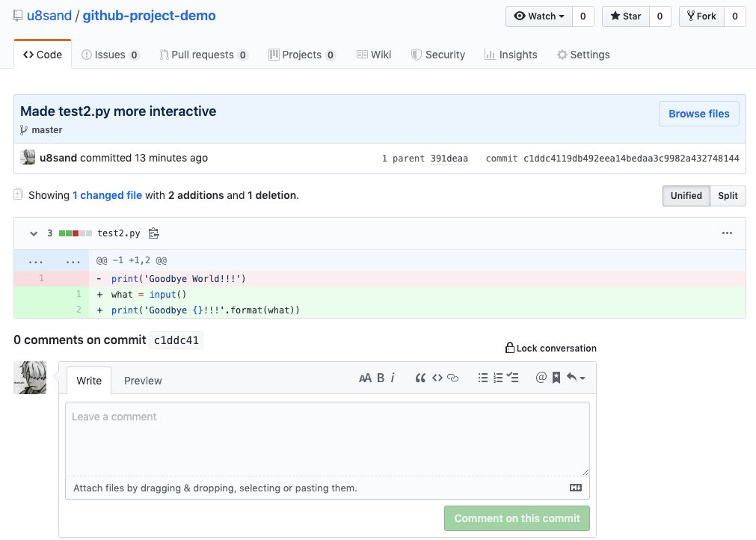Lock conversation on this commit
Image resolution: width=756 pixels, height=540 pixels.
click(551, 349)
